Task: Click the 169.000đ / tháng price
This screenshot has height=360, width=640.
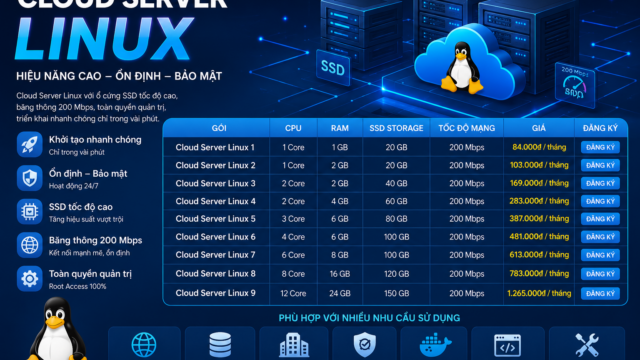Action: click(539, 183)
